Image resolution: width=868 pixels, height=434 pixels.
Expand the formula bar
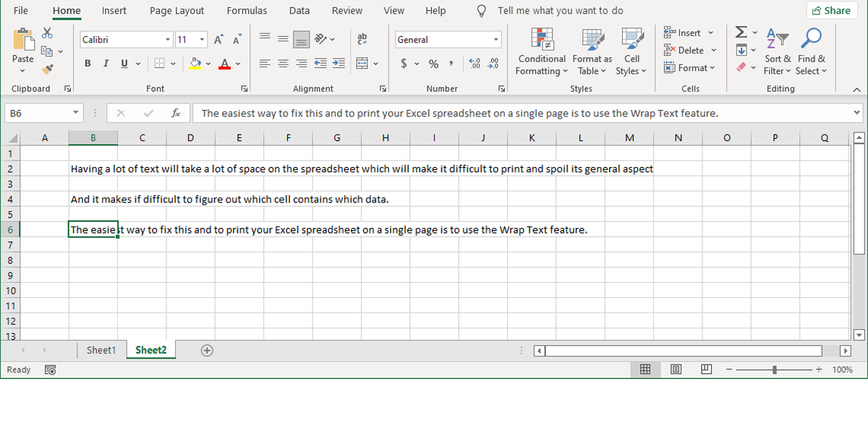857,114
